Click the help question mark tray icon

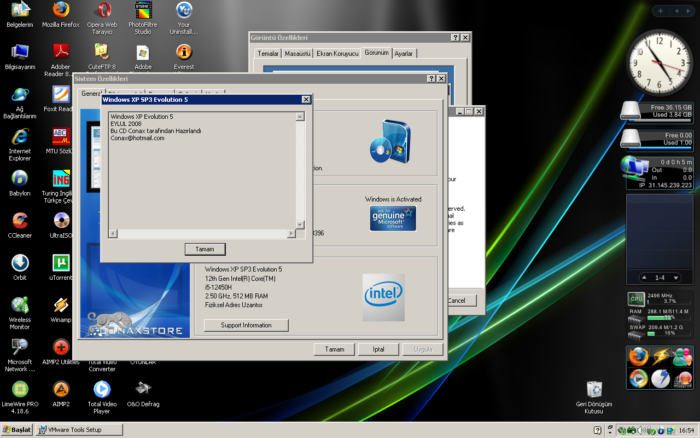point(598,430)
